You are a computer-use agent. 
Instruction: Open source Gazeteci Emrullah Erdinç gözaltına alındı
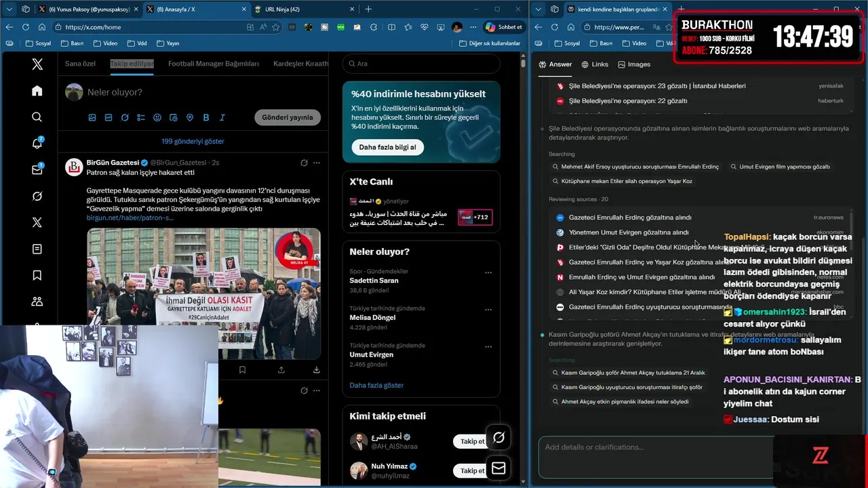(x=630, y=218)
